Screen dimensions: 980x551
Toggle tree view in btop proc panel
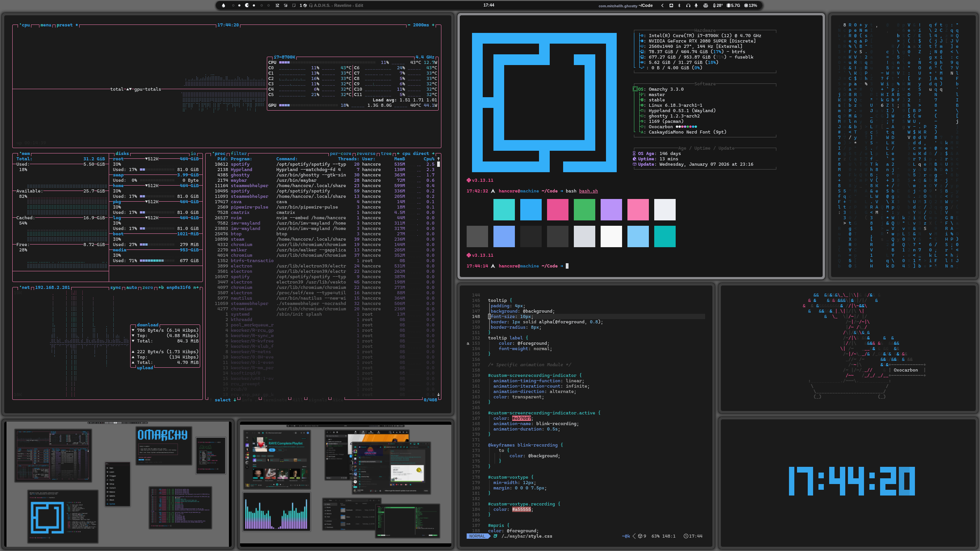click(x=386, y=153)
